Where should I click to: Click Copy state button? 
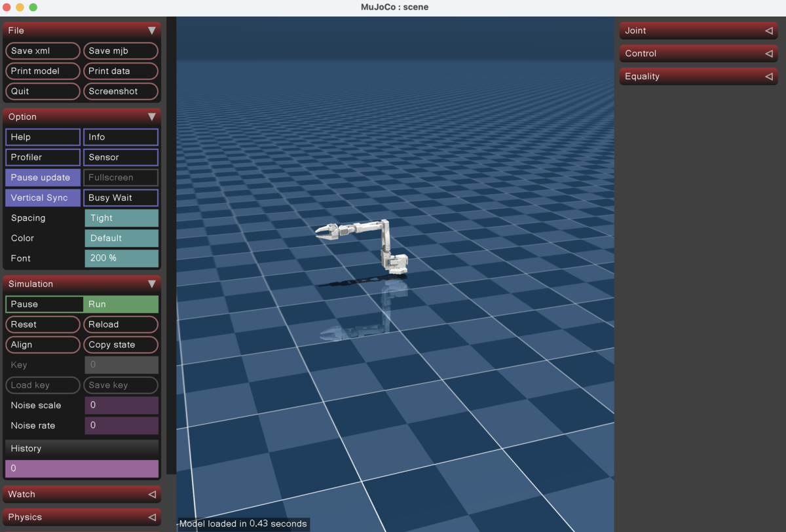pos(121,345)
